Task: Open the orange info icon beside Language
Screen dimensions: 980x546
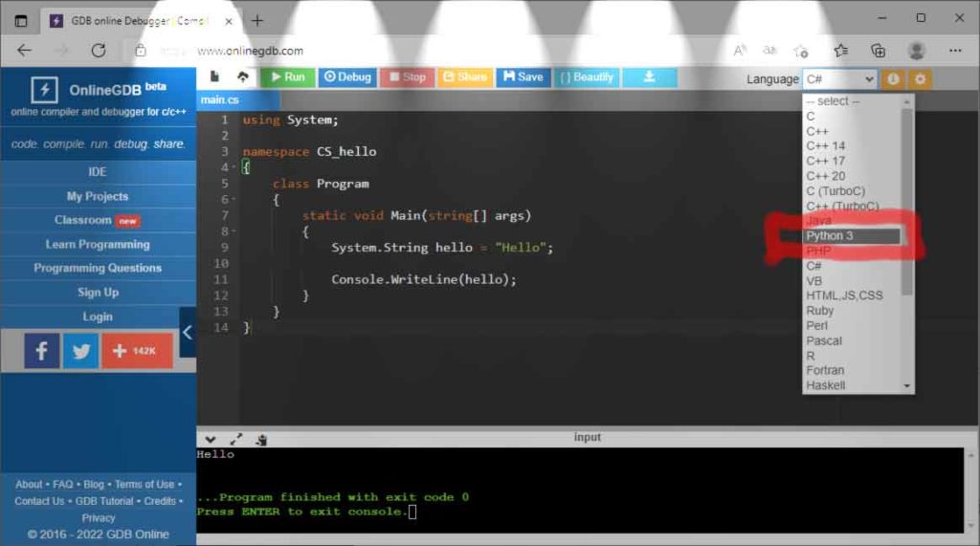Action: click(893, 79)
